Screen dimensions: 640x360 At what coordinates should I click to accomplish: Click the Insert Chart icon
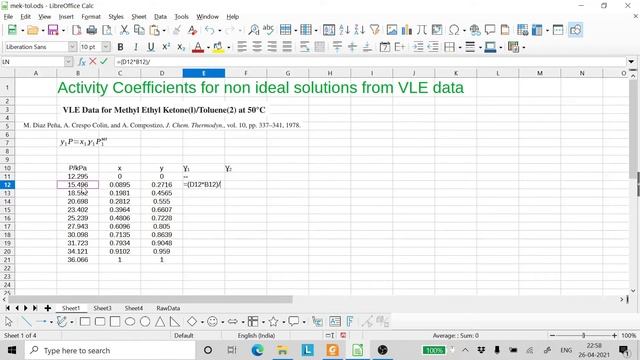pos(407,30)
